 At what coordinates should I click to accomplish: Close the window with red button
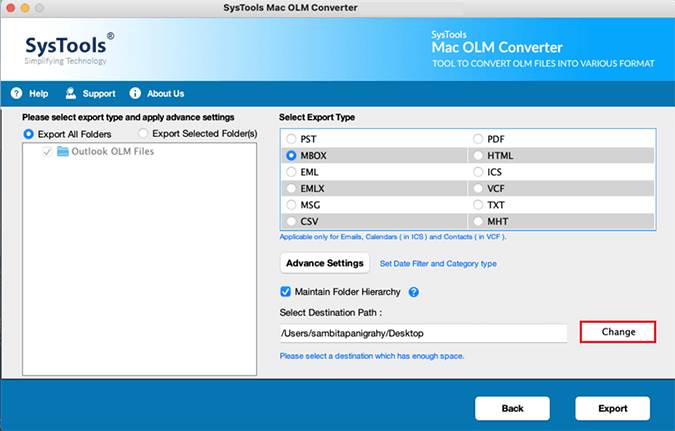pyautogui.click(x=11, y=8)
